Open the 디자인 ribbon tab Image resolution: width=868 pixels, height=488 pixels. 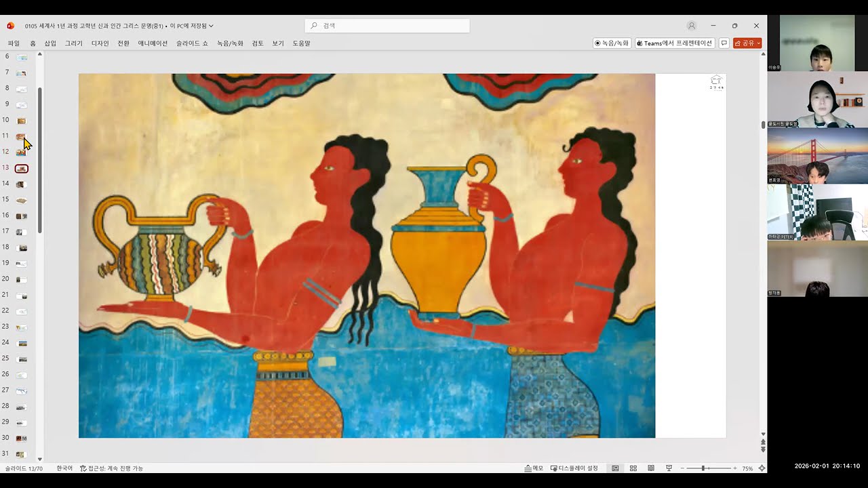coord(100,43)
